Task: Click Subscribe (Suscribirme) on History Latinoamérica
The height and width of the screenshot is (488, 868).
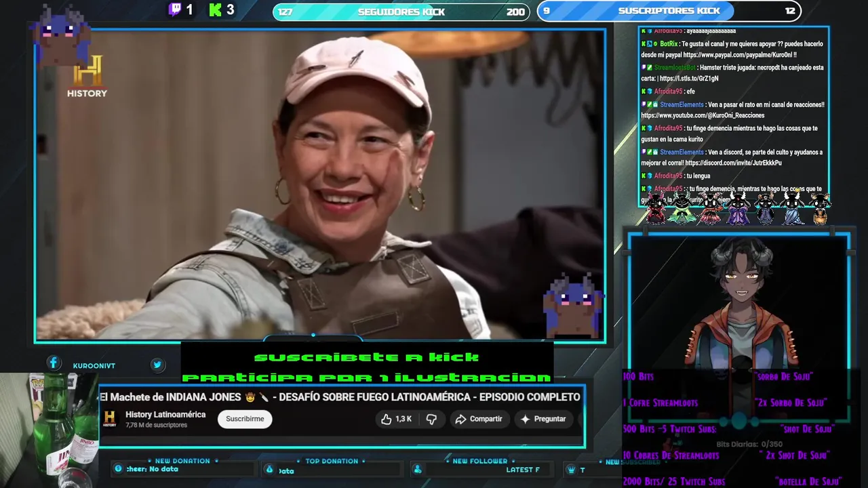Action: coord(245,419)
